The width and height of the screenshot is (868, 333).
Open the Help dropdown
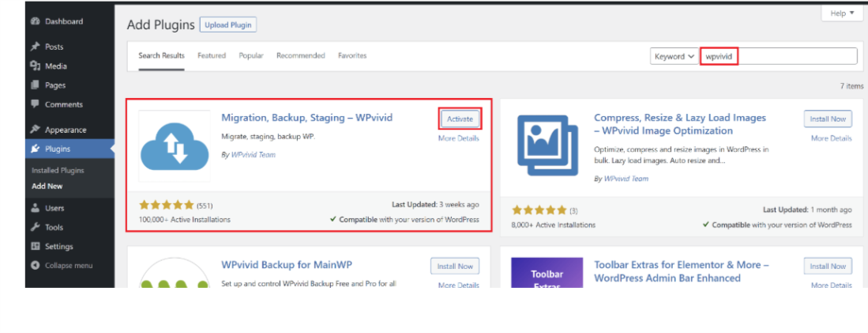(x=842, y=14)
